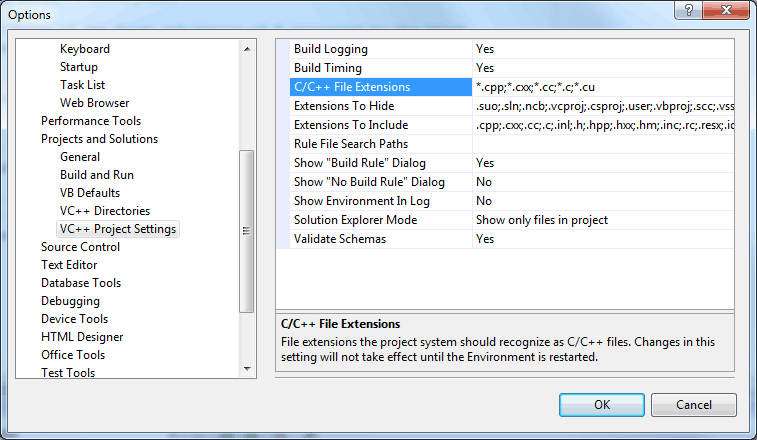The height and width of the screenshot is (440, 757).
Task: Select VC++ Directories in the tree
Action: pyautogui.click(x=105, y=211)
